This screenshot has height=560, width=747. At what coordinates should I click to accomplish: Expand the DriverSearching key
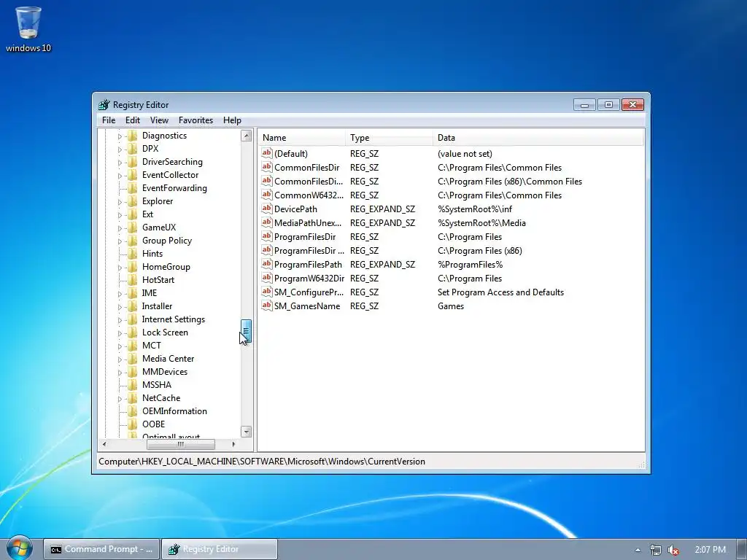pyautogui.click(x=120, y=163)
